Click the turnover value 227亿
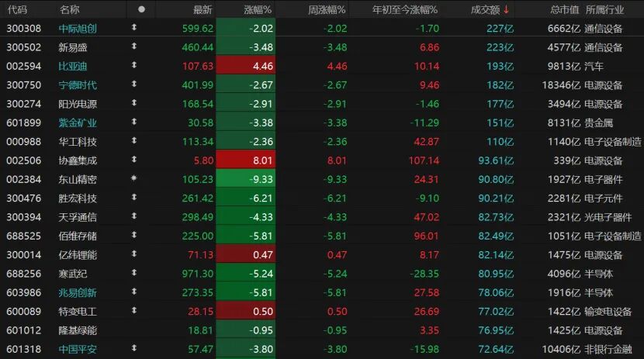This screenshot has width=644, height=359. pos(500,29)
